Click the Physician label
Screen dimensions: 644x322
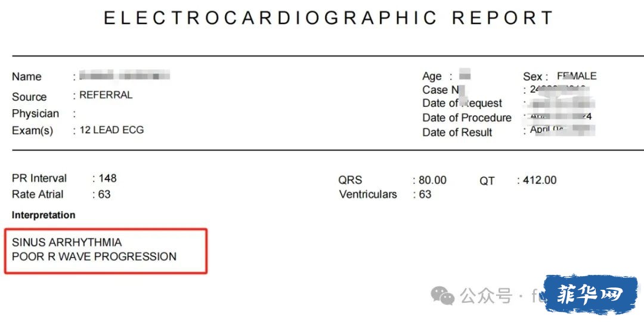click(35, 114)
